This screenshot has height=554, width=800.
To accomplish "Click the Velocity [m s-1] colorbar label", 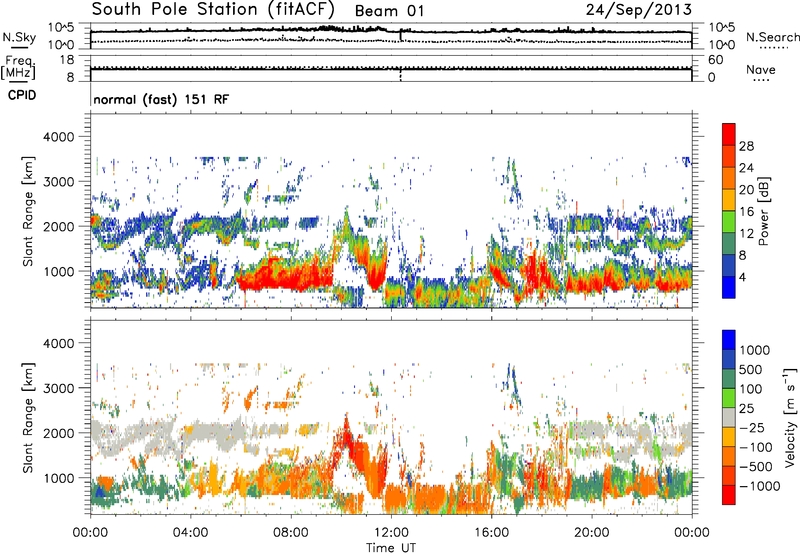I will pos(790,417).
